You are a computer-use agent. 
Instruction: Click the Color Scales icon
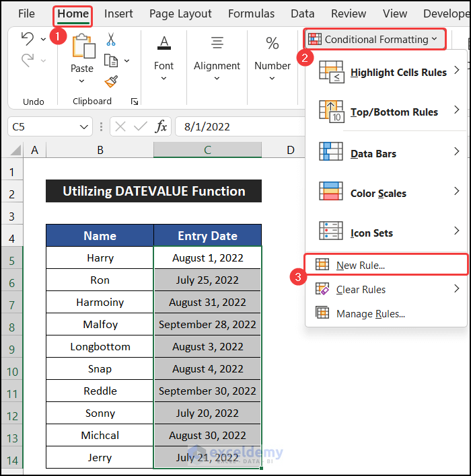pyautogui.click(x=331, y=191)
